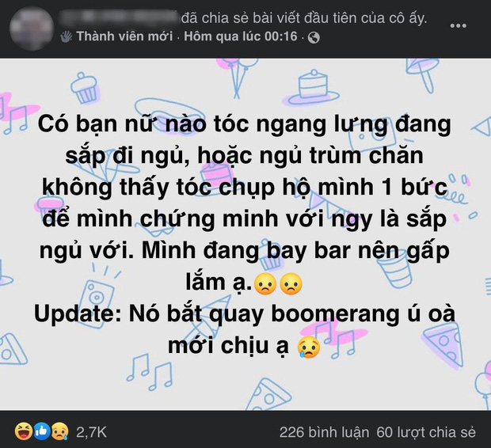Open the three-dot post options menu
The image size is (491, 448).
[x=458, y=25]
